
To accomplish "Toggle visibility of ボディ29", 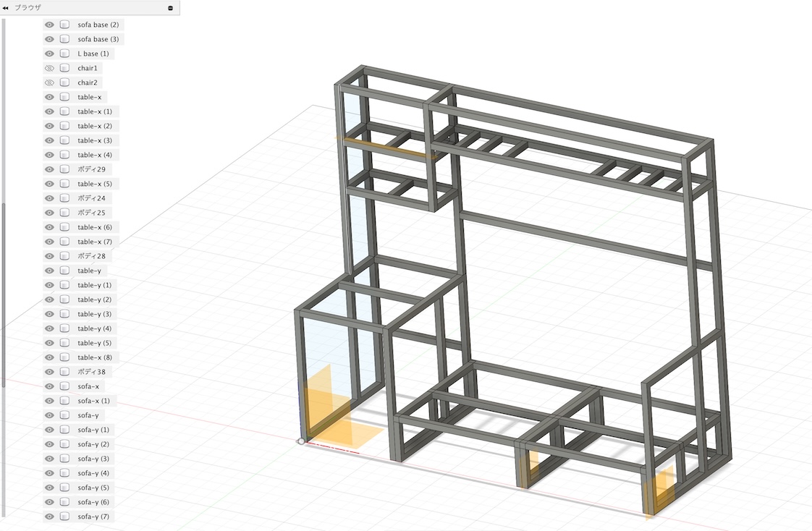I will [49, 169].
